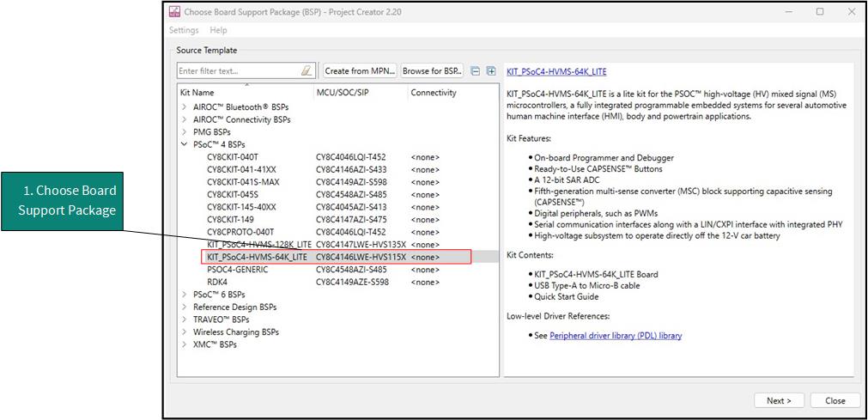The image size is (868, 420).
Task: Click the Project Creator app icon in title bar
Action: pyautogui.click(x=174, y=12)
